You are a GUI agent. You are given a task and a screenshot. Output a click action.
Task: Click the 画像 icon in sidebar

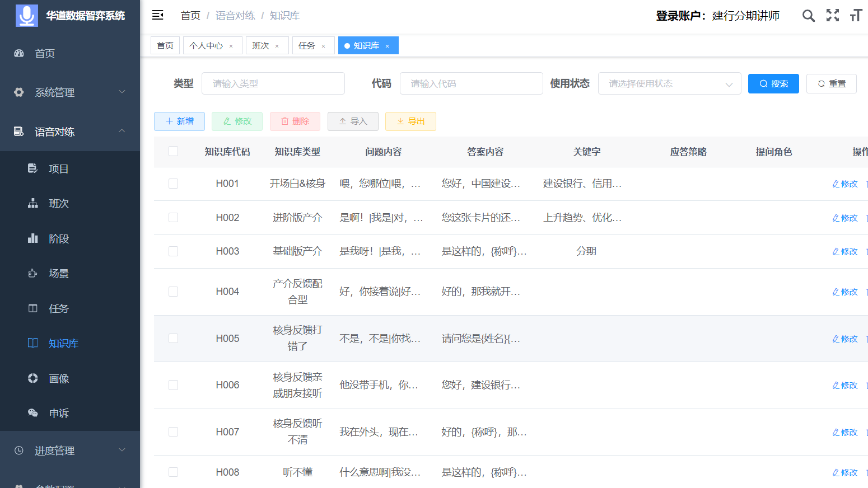(x=33, y=378)
